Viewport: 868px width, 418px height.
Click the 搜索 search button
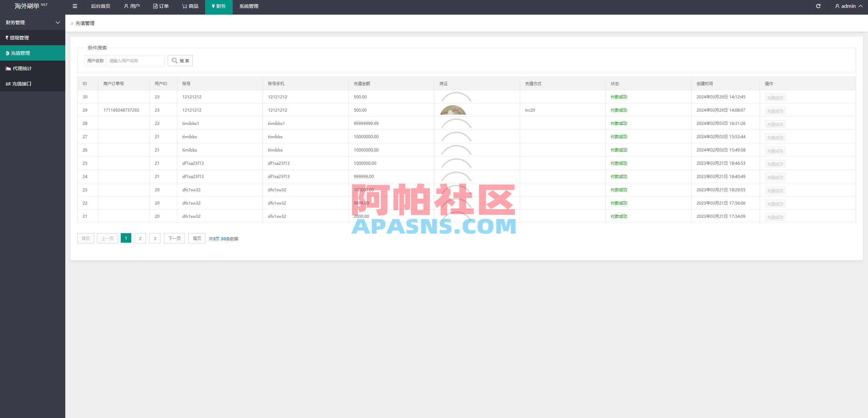[x=180, y=61]
